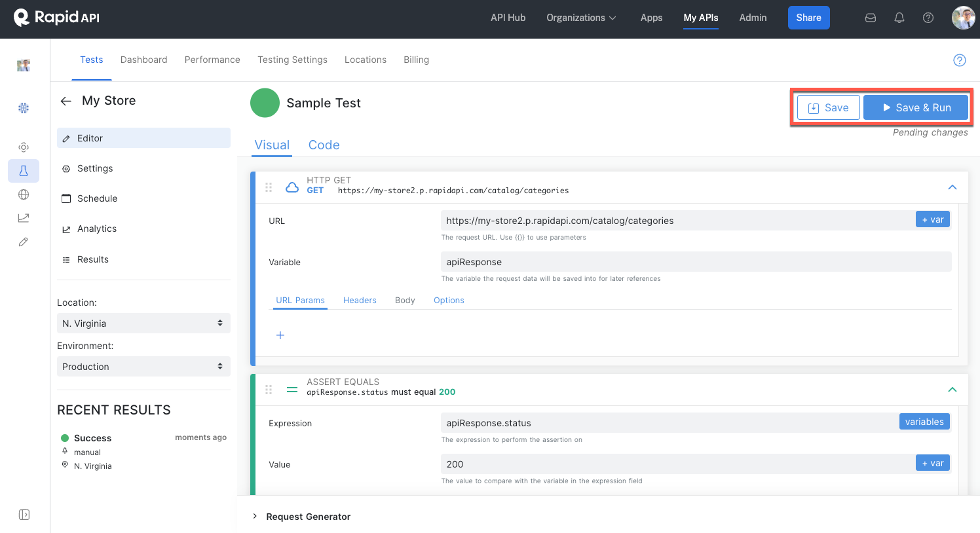Open the Organizations dropdown menu
980x533 pixels.
coord(581,18)
